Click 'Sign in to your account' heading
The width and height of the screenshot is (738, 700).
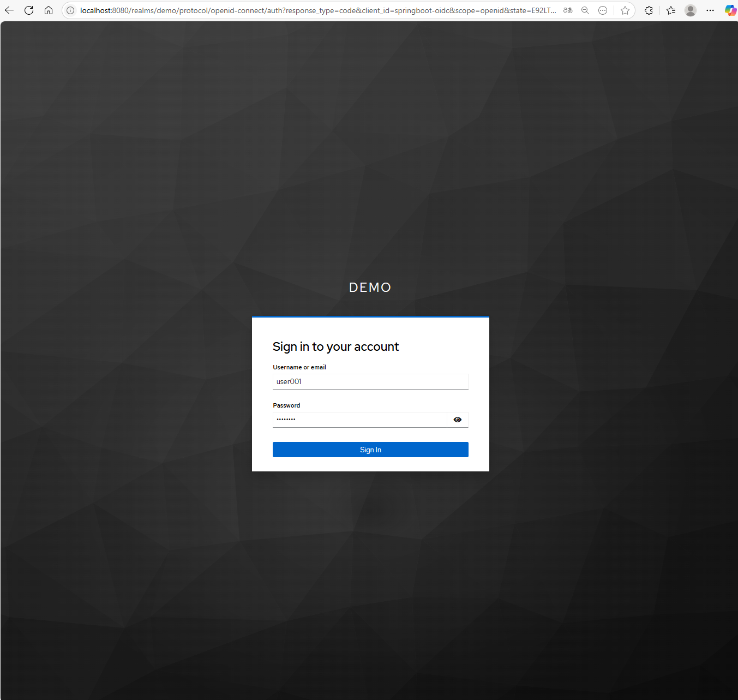tap(335, 346)
